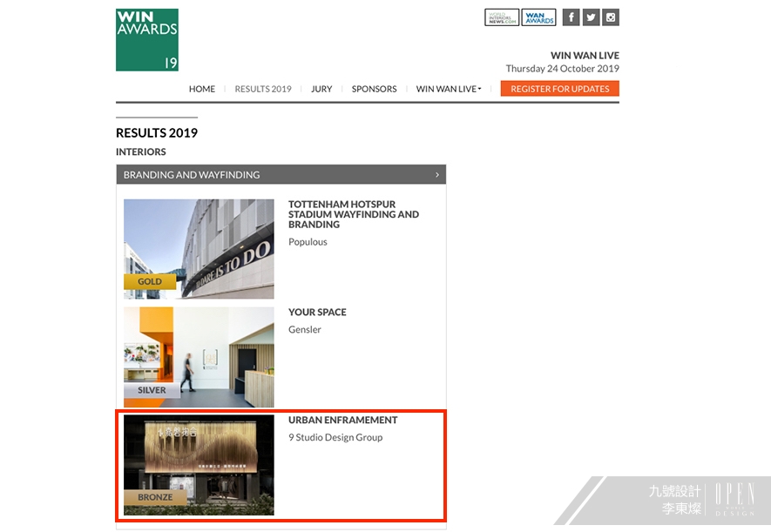Click the 9 Studio Design Group name
Viewport: 771px width, 532px height.
tap(335, 437)
